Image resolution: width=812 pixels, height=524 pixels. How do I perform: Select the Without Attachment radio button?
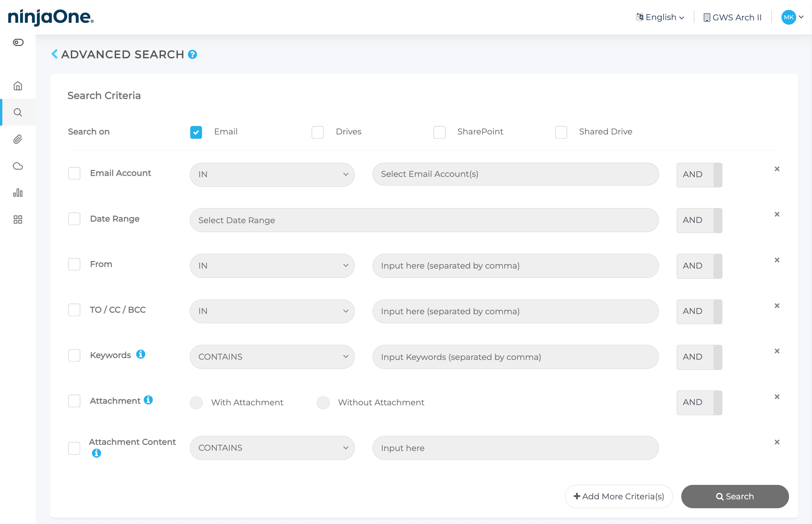(x=323, y=402)
